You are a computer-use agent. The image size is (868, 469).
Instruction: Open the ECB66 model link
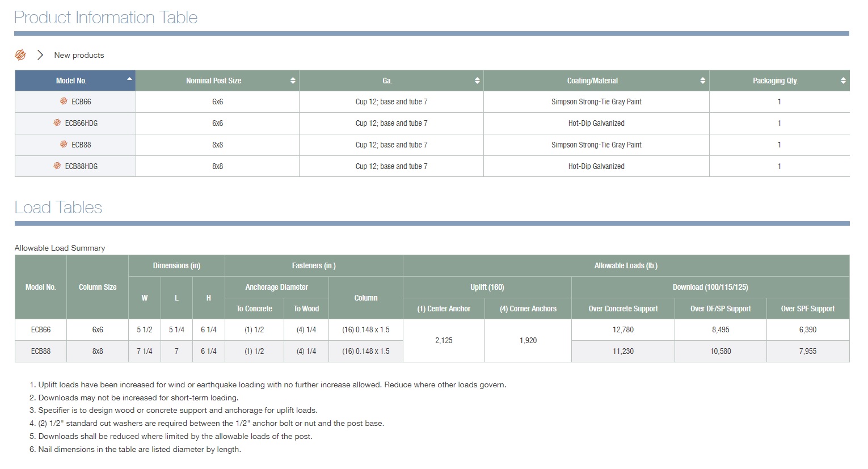coord(81,102)
